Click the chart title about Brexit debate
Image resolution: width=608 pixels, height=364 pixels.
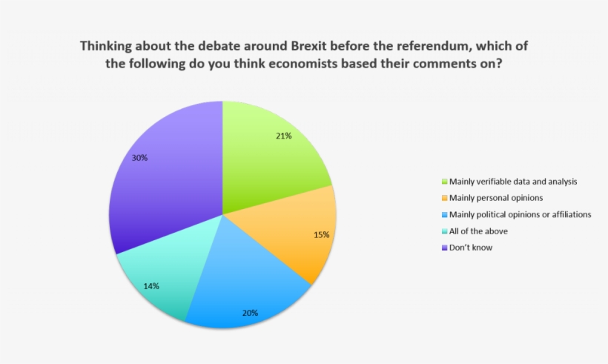pos(304,54)
